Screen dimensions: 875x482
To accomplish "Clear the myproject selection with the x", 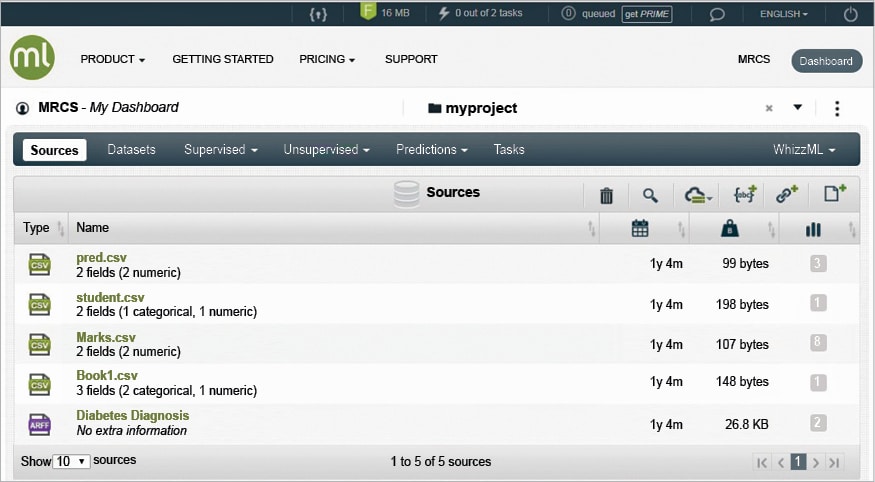I will tap(769, 108).
